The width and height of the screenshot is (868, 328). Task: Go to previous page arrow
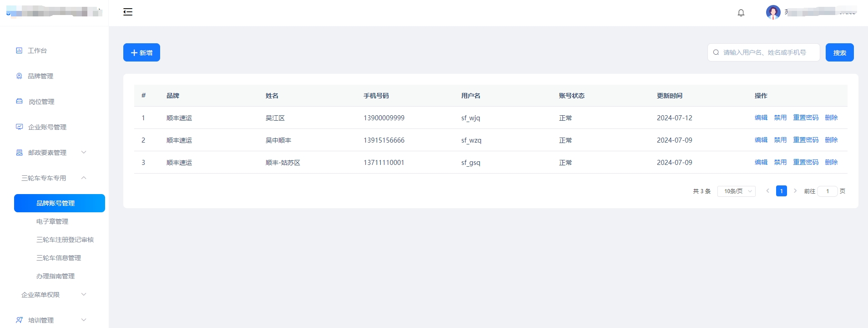767,191
